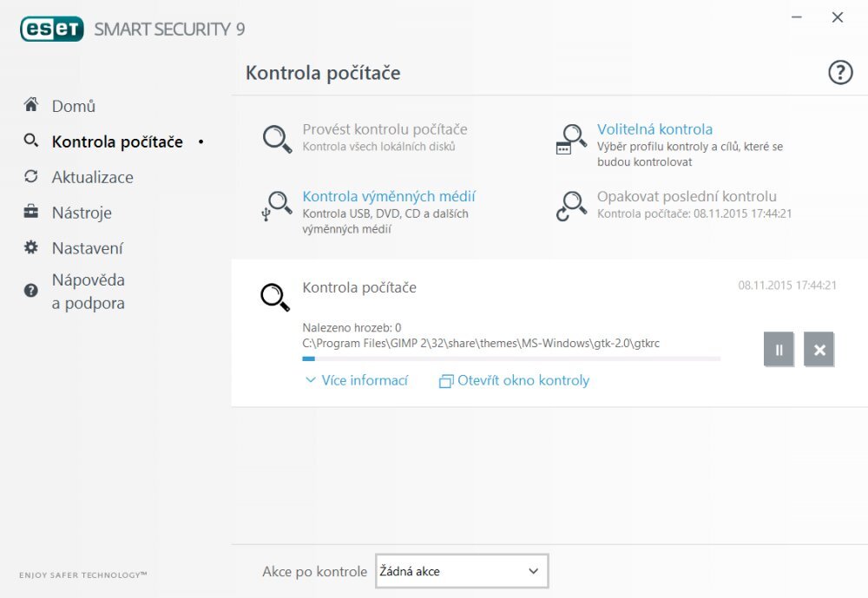
Task: Open the help icon in top right corner
Action: [839, 73]
